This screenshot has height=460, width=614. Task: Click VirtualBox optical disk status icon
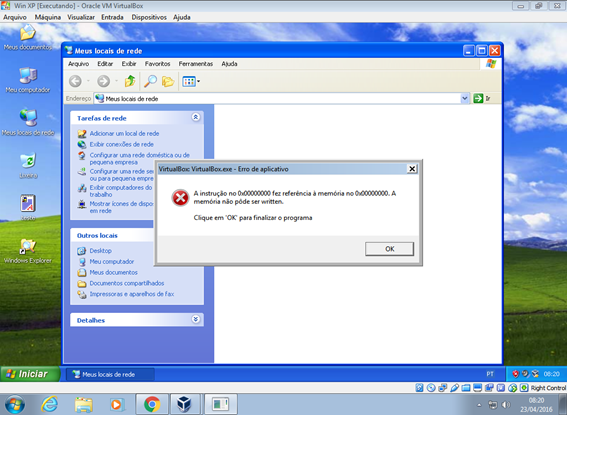coord(431,388)
